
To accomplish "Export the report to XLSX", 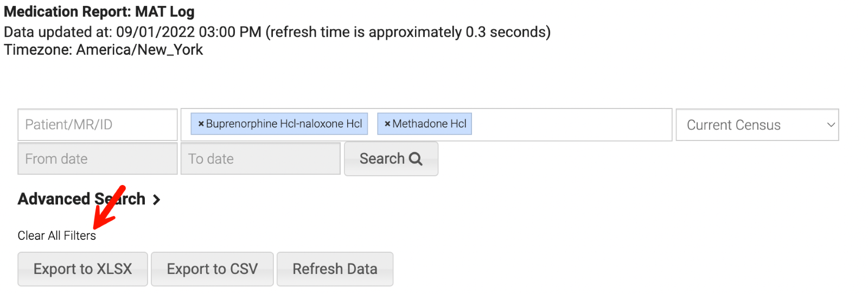I will (x=82, y=269).
